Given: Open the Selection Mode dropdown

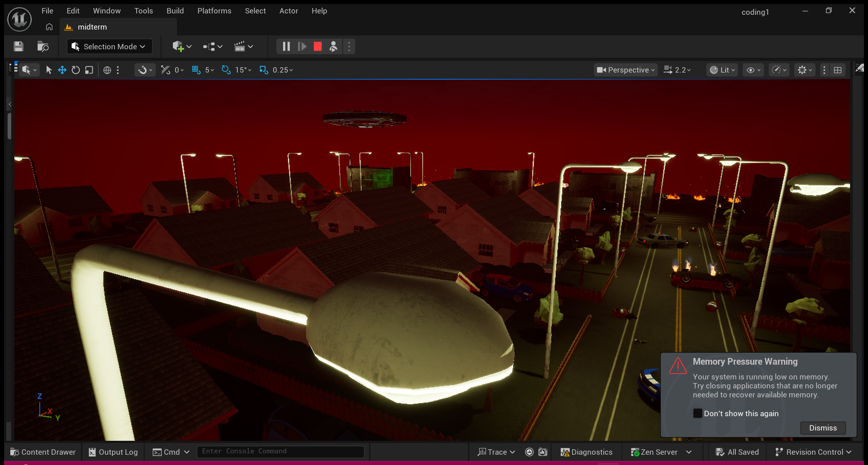Looking at the screenshot, I should click(110, 47).
